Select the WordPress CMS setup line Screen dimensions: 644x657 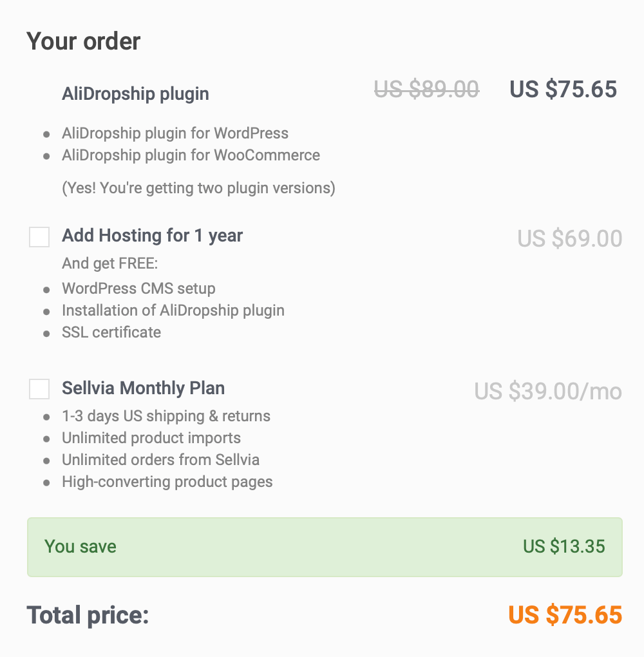coord(138,289)
